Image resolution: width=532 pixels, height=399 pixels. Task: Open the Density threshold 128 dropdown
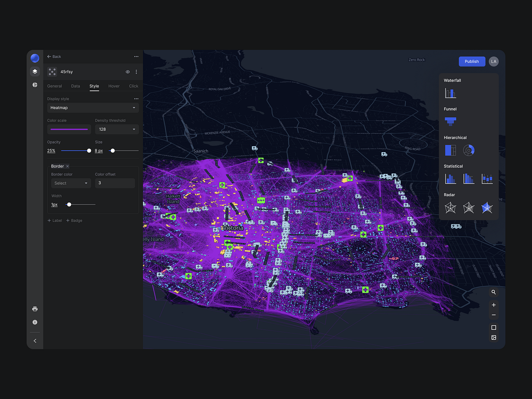pyautogui.click(x=117, y=129)
